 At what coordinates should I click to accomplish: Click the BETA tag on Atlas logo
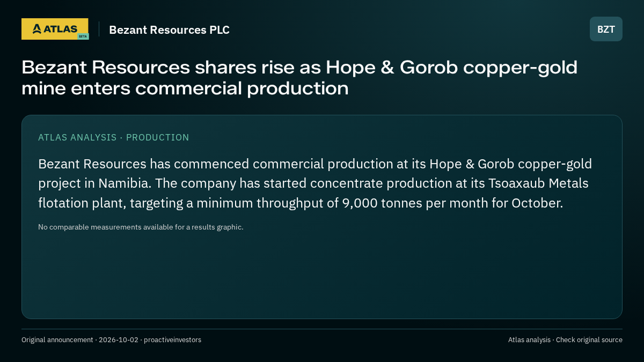[x=83, y=36]
